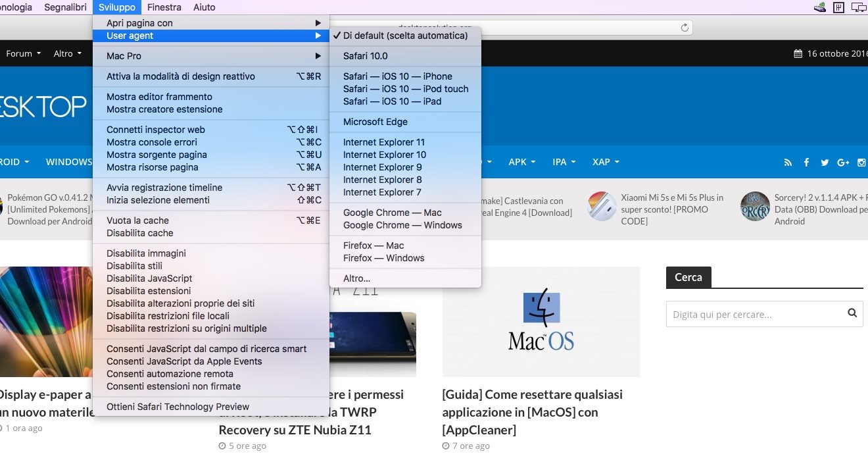The image size is (868, 462).
Task: Click the search magnifier icon in Cerca box
Action: point(852,313)
